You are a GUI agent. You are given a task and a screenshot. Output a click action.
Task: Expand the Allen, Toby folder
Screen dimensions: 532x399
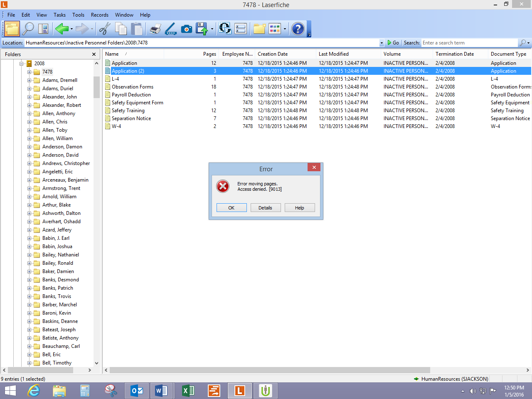(30, 130)
